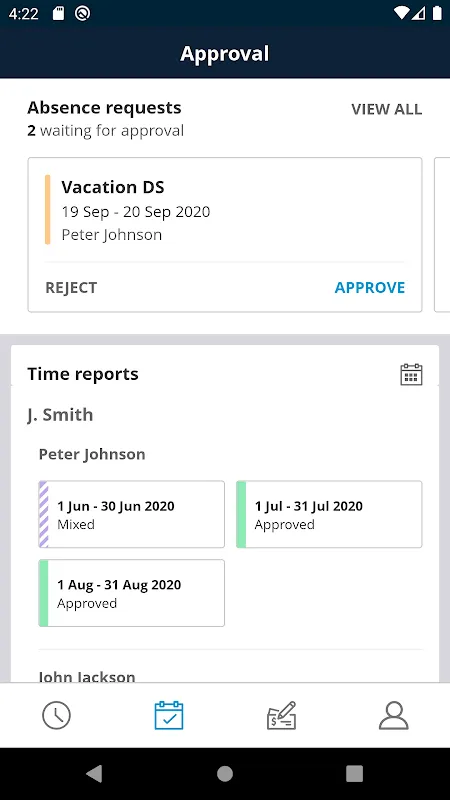Open the time tracking clock tab

tap(56, 715)
